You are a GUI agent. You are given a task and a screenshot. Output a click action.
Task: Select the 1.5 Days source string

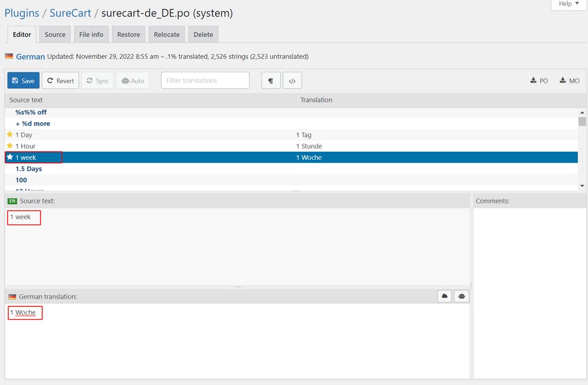point(29,169)
